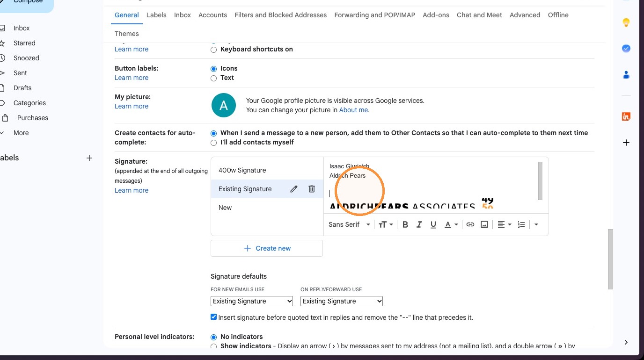
Task: Open numbered list option in signature toolbar
Action: 521,224
